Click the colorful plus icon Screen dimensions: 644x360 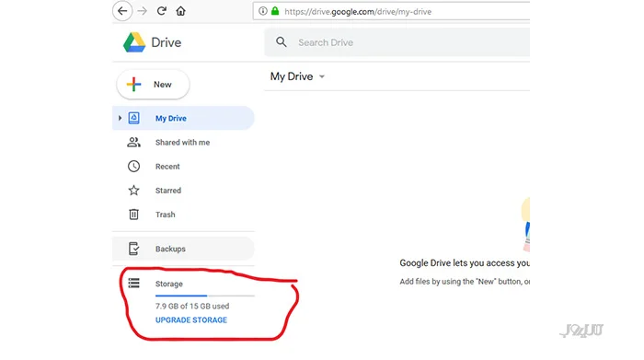[134, 85]
